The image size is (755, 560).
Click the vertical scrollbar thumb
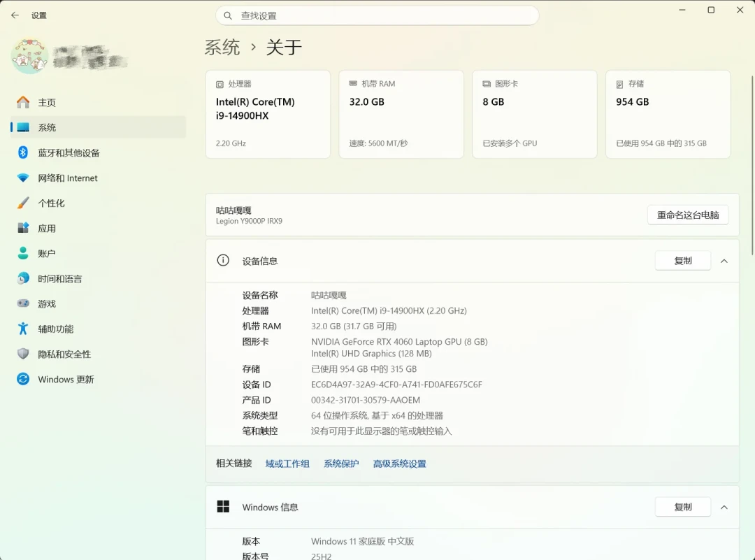(x=752, y=165)
